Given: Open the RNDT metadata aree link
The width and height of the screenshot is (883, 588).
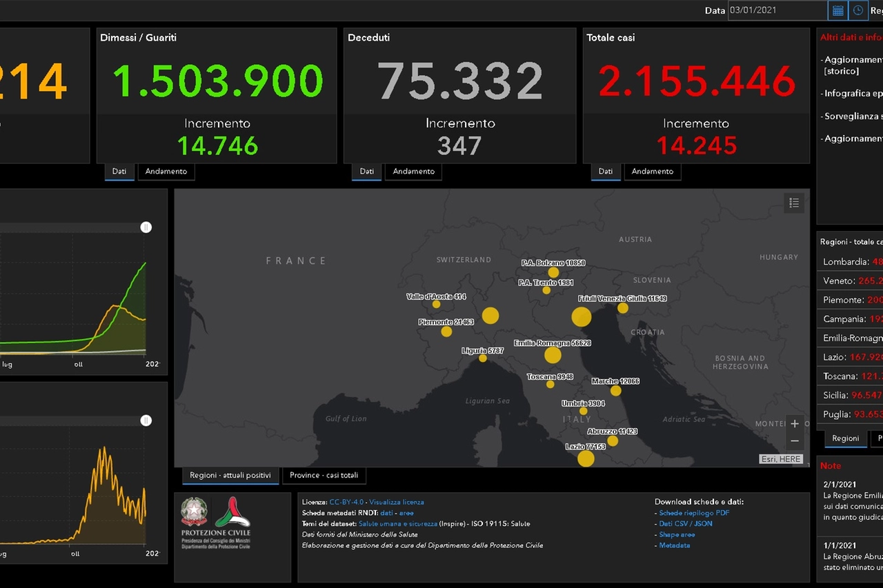Looking at the screenshot, I should [406, 514].
